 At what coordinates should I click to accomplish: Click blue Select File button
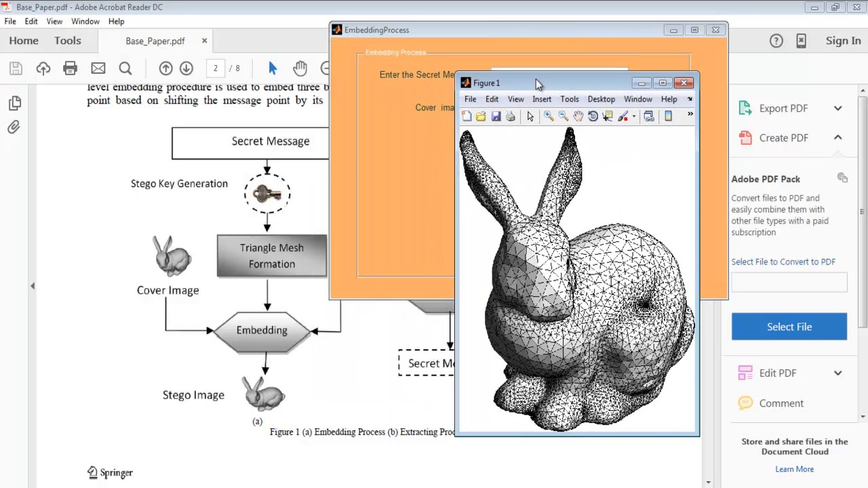tap(789, 327)
